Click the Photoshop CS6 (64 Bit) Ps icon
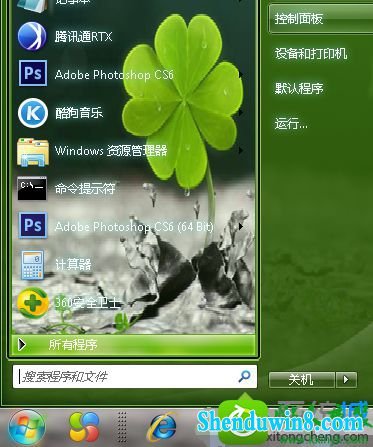Screen dimensions: 373x447 pos(33,225)
